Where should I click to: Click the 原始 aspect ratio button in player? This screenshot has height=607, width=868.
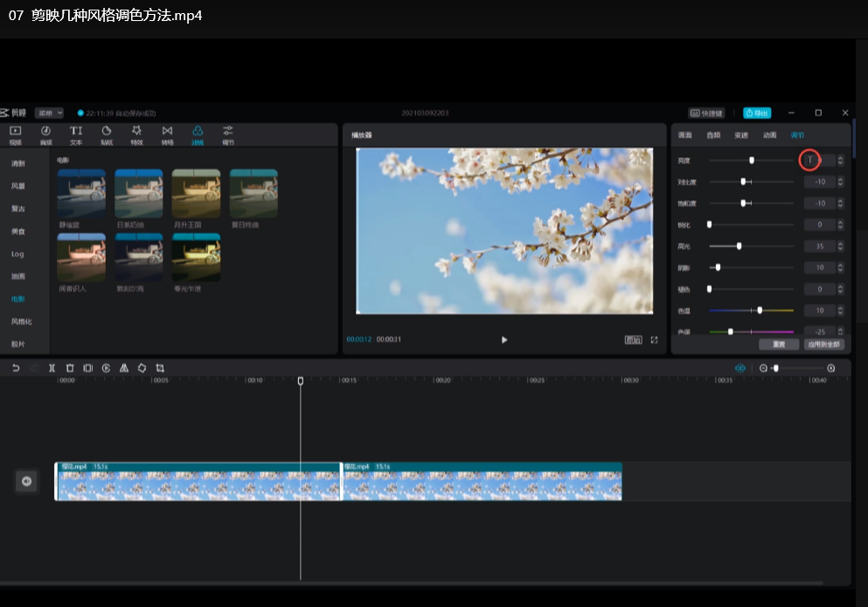[633, 339]
